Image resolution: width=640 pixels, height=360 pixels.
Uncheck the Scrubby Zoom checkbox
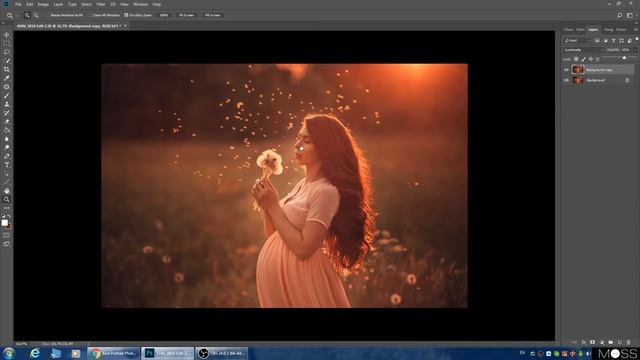click(126, 15)
